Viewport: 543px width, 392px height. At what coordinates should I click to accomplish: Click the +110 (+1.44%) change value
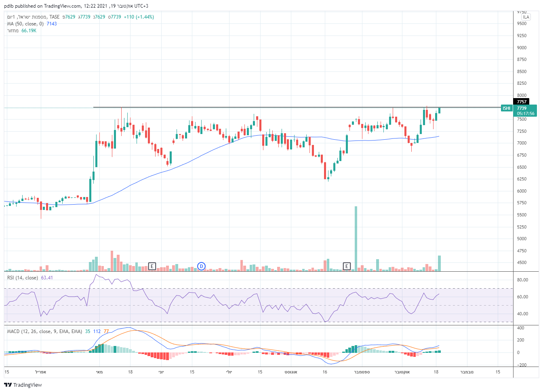click(139, 17)
